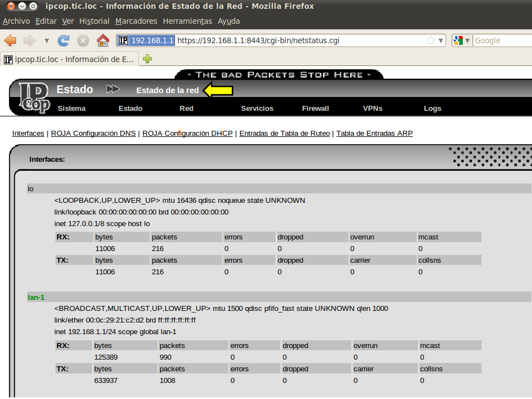532x399 pixels.
Task: Go to home page icon
Action: pos(103,40)
